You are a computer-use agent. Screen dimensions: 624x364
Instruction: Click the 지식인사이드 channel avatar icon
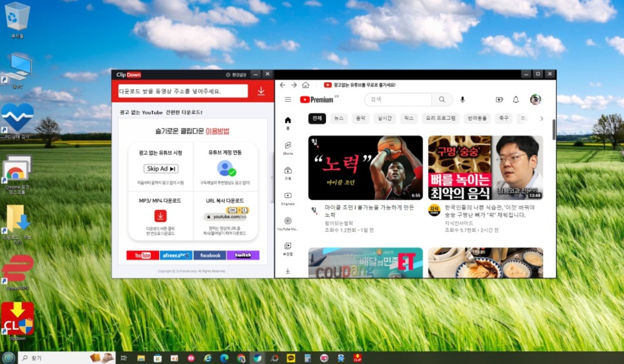point(434,210)
